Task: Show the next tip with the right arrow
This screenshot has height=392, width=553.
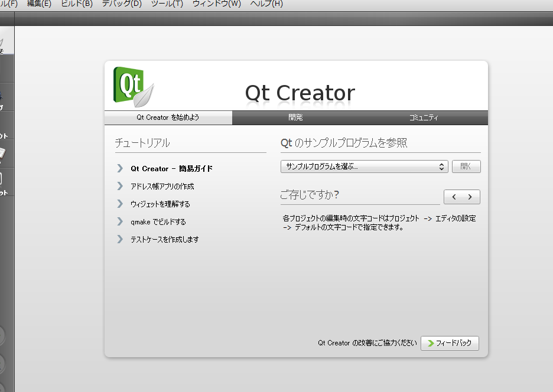Action: (470, 197)
